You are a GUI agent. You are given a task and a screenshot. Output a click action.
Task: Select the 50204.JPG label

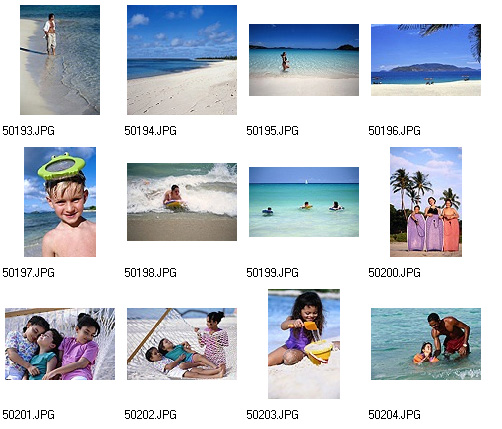[394, 415]
